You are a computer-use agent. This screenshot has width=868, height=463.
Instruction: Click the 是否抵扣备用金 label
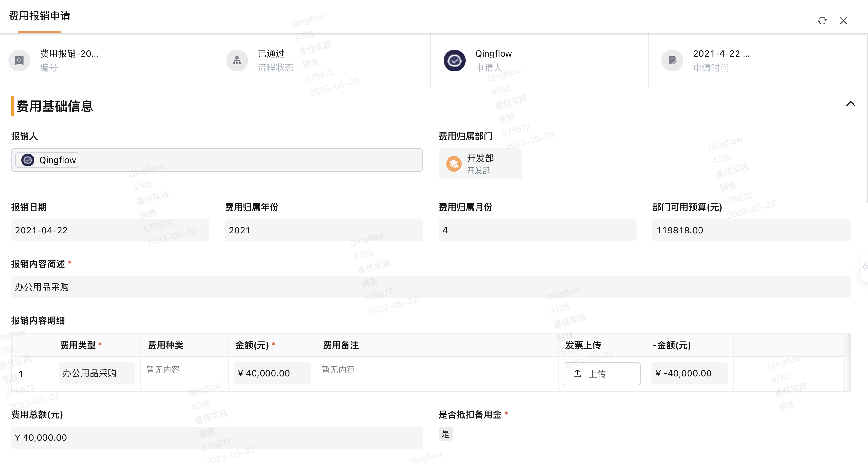[x=470, y=414]
